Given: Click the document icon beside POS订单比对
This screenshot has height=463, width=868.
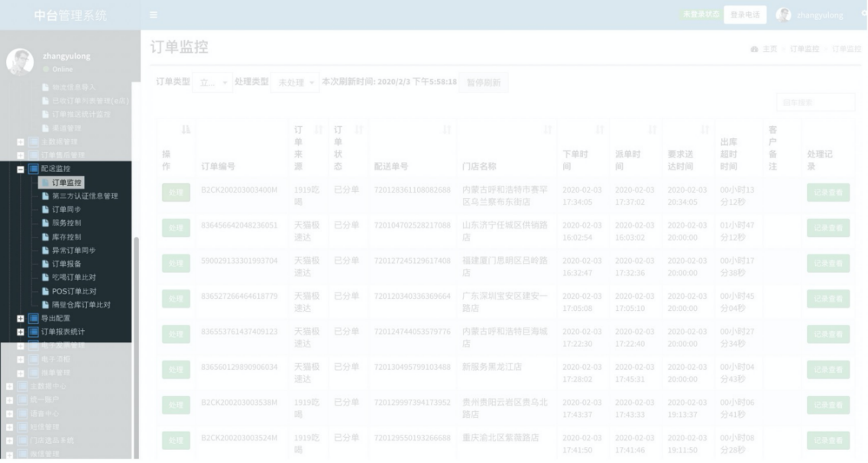Looking at the screenshot, I should [x=45, y=291].
